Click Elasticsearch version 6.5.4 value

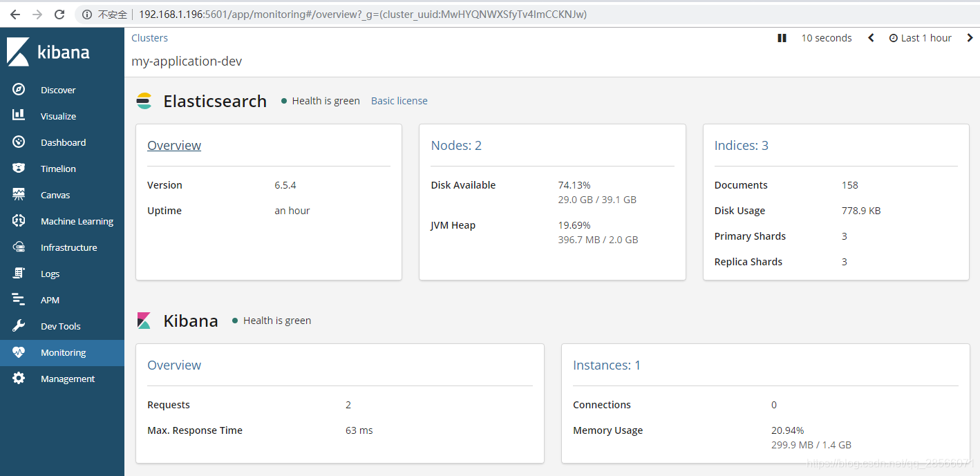click(x=285, y=185)
